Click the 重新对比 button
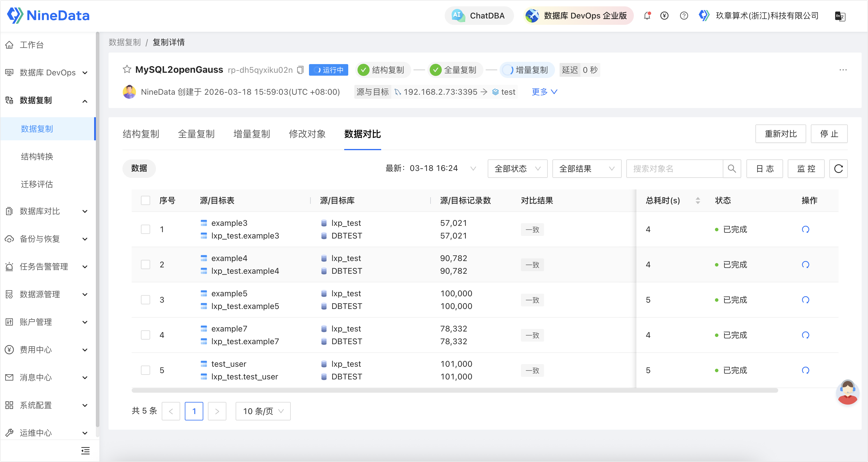Screen dimensions: 868x462 pos(781,134)
